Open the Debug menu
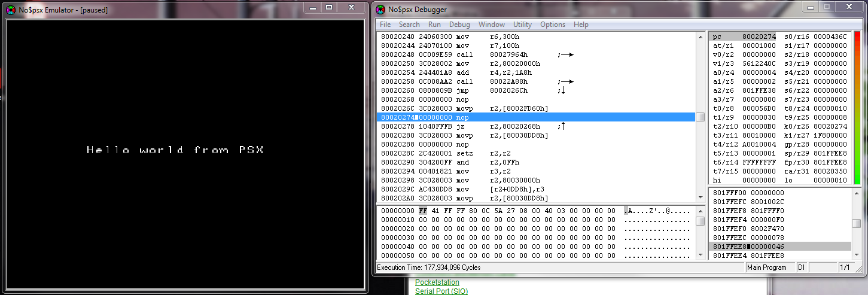868x295 pixels. pos(459,25)
